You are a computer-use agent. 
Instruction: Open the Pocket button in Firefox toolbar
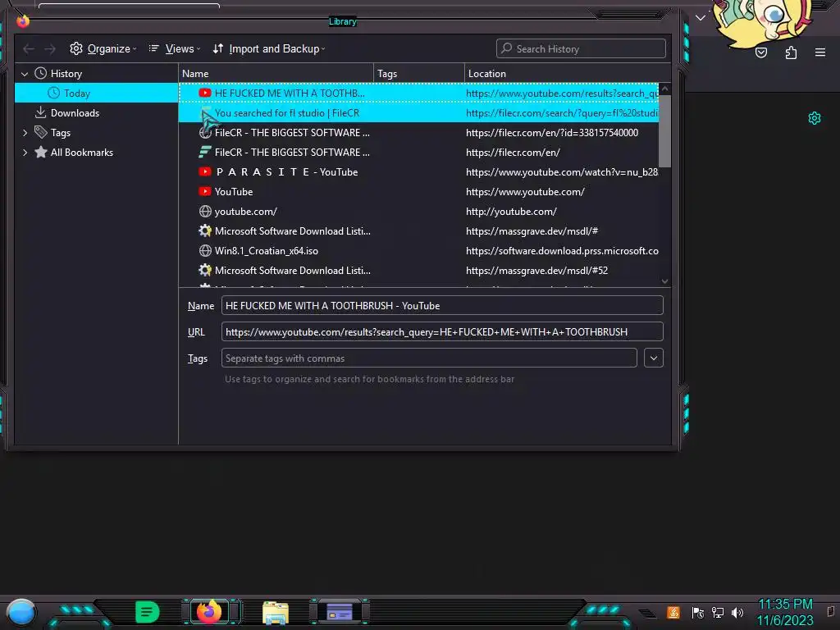[x=761, y=52]
